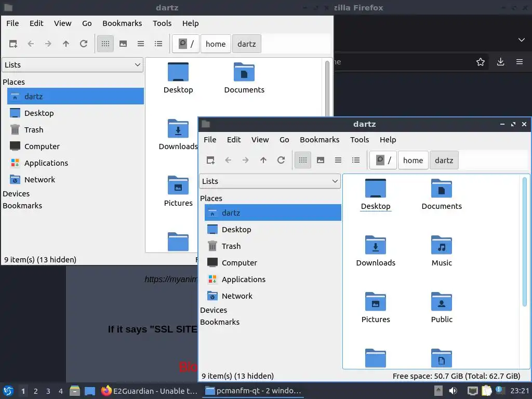Image resolution: width=532 pixels, height=399 pixels.
Task: Open Lists side pane dropdown in front window
Action: click(x=270, y=181)
